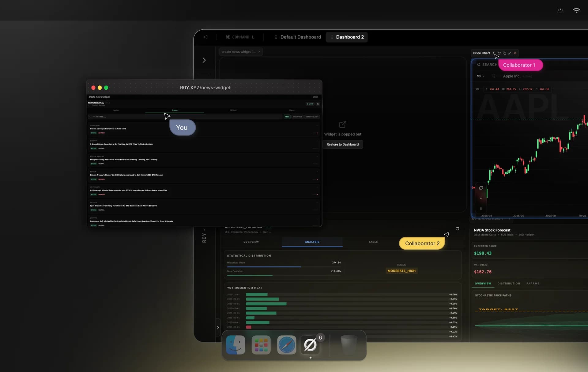This screenshot has width=588, height=372.
Task: Click the Restore to Dashboard button
Action: click(x=343, y=144)
